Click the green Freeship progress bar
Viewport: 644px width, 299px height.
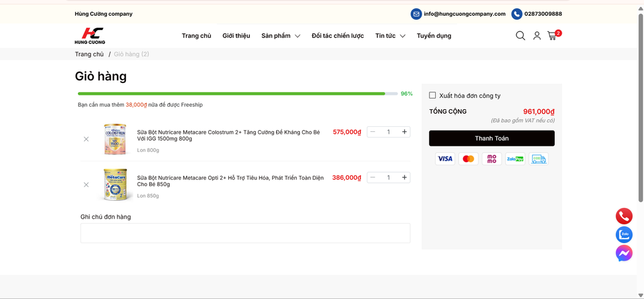click(x=238, y=94)
